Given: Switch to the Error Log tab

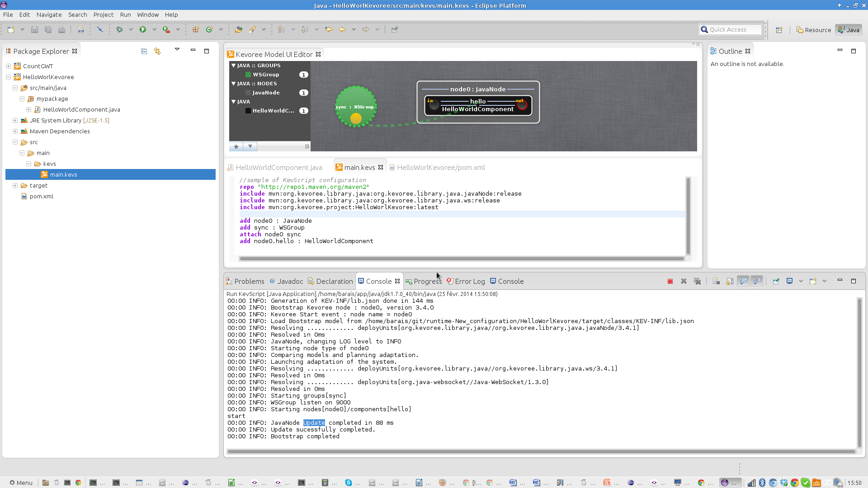Looking at the screenshot, I should pyautogui.click(x=466, y=281).
